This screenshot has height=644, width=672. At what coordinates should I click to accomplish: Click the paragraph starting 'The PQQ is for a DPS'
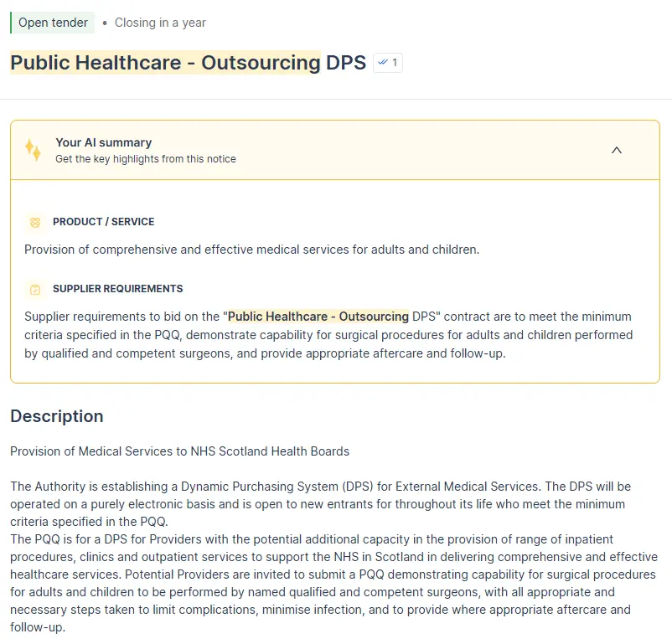point(333,583)
